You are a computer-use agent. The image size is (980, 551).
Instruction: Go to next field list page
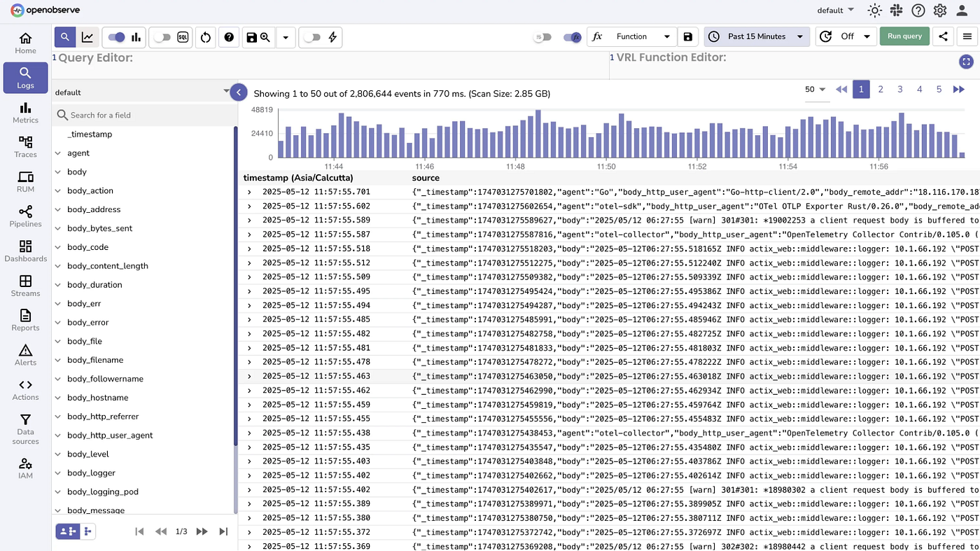tap(202, 531)
